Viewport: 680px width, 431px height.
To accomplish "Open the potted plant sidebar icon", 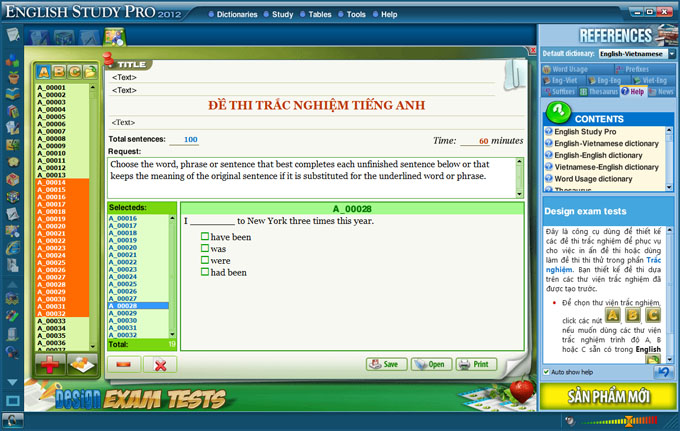I will [13, 77].
